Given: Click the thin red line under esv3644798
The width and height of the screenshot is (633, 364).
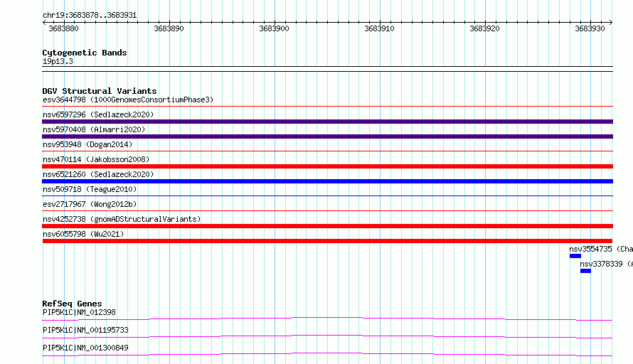Looking at the screenshot, I should pyautogui.click(x=327, y=107).
